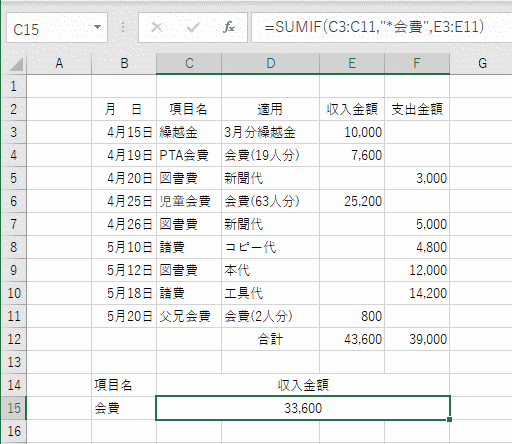Click the Insert Function fx icon
Viewport: 512px width, 444px height.
click(x=229, y=27)
